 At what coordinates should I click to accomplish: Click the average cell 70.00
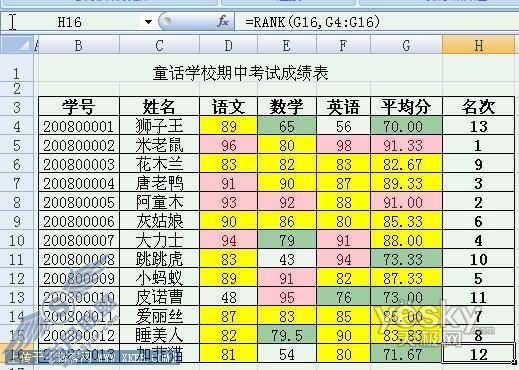(x=406, y=126)
